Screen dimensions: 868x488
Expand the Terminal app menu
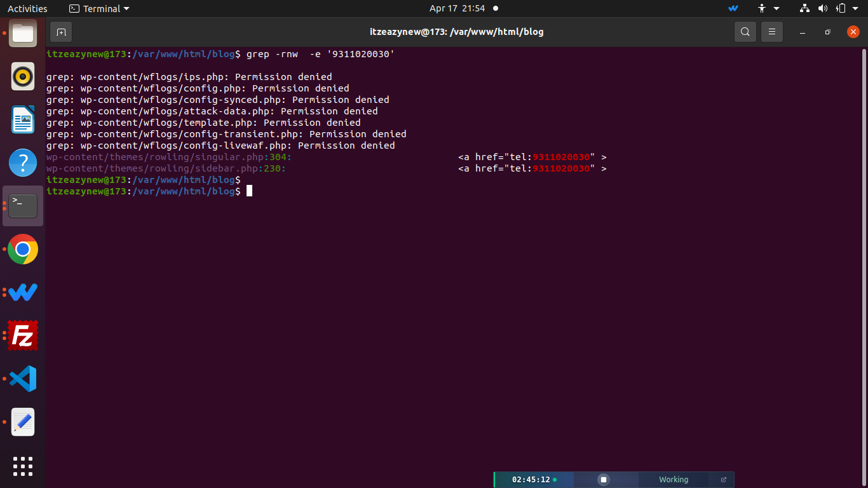point(99,8)
